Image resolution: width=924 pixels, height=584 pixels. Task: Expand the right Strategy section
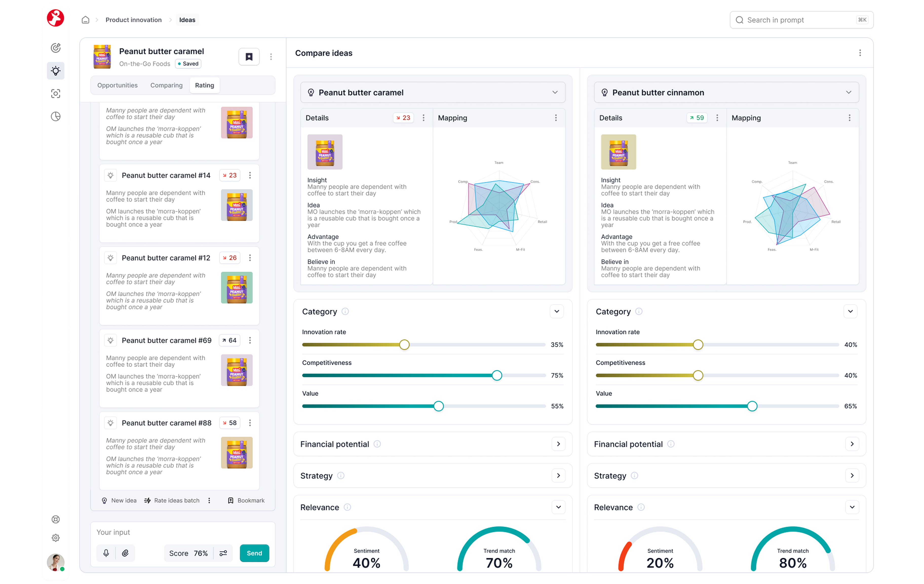852,475
